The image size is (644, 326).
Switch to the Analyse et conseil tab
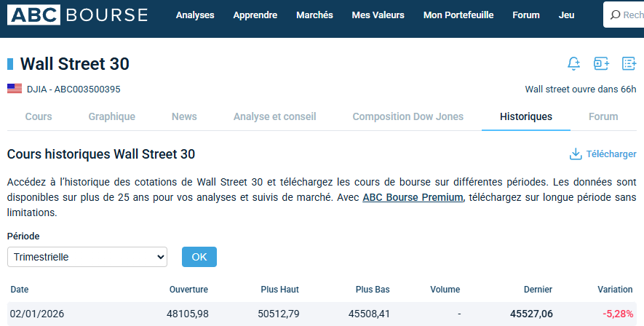click(275, 116)
